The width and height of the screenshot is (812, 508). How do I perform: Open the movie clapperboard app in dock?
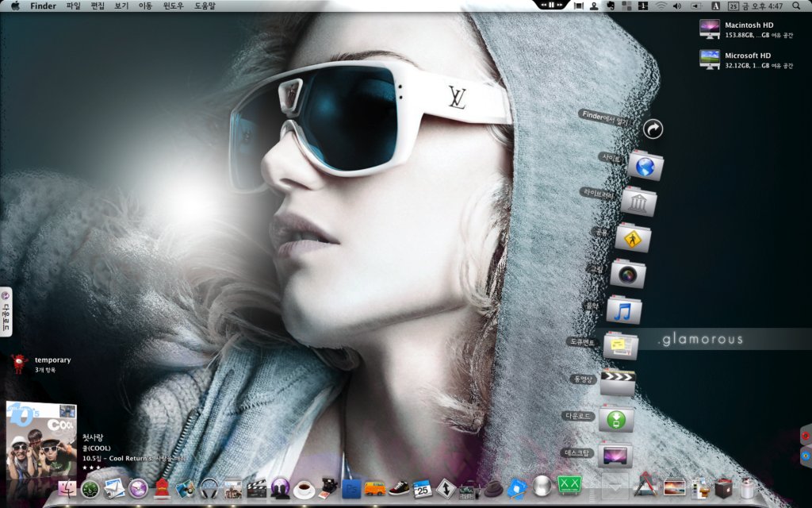(x=256, y=488)
